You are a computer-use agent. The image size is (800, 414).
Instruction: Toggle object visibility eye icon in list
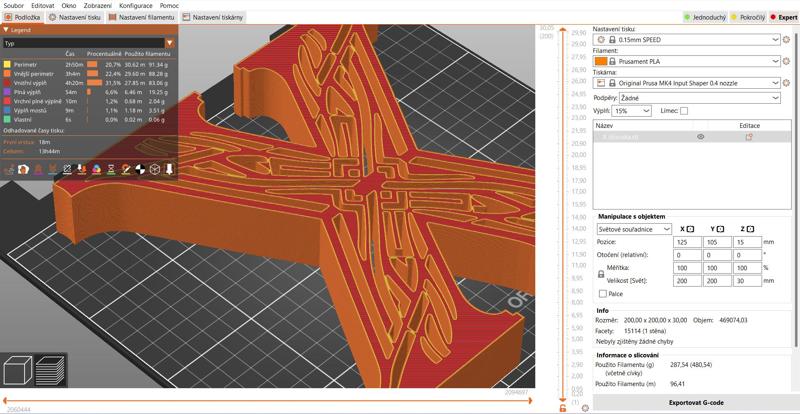(700, 136)
